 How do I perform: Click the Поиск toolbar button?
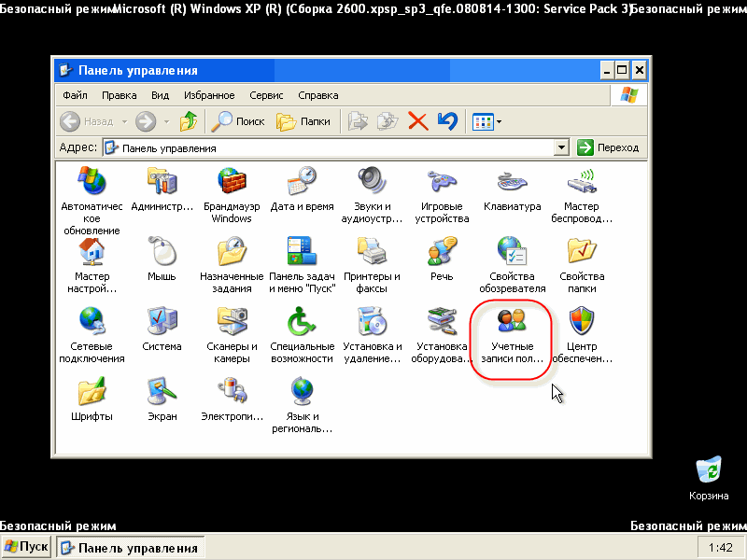(238, 121)
